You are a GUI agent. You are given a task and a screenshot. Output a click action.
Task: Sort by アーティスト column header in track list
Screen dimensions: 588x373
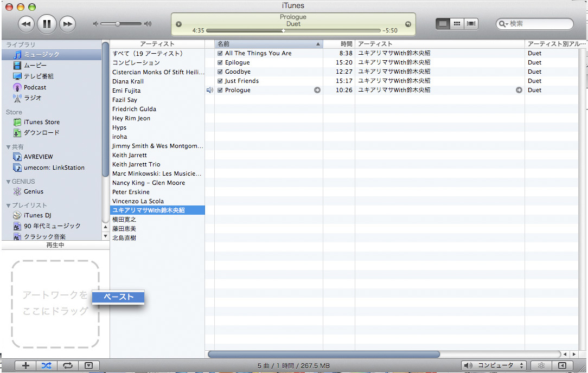pos(440,44)
